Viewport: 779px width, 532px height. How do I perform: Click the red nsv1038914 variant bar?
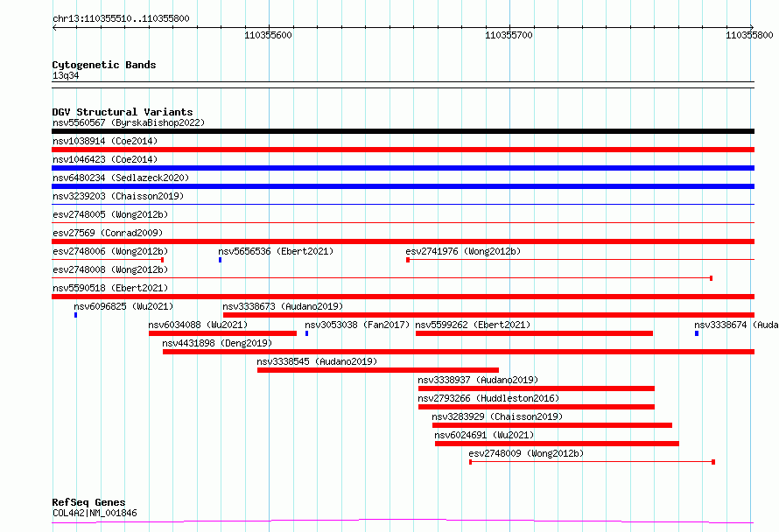(403, 150)
